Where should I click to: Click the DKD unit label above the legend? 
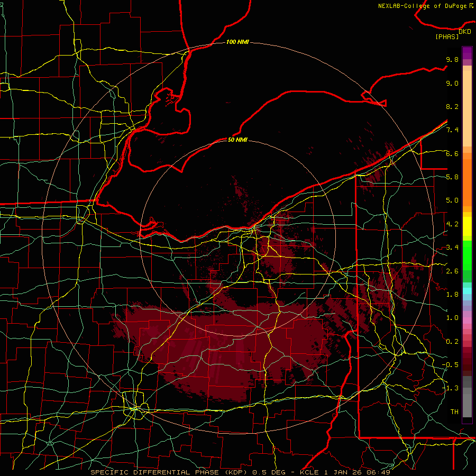point(465,32)
